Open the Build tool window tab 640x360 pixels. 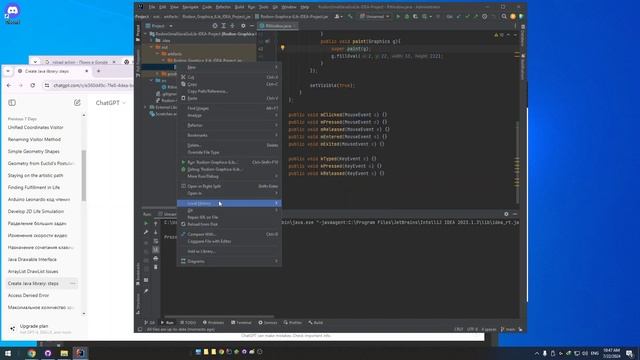point(316,322)
